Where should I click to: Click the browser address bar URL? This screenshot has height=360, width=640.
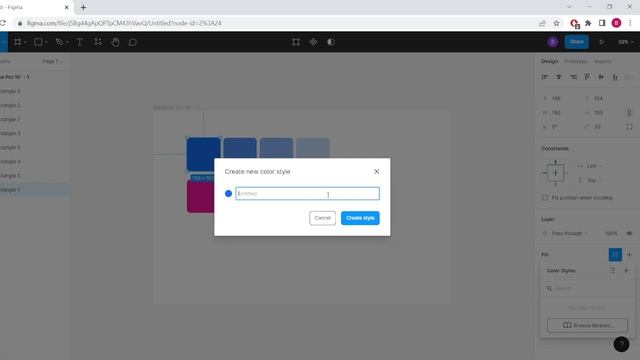point(124,23)
